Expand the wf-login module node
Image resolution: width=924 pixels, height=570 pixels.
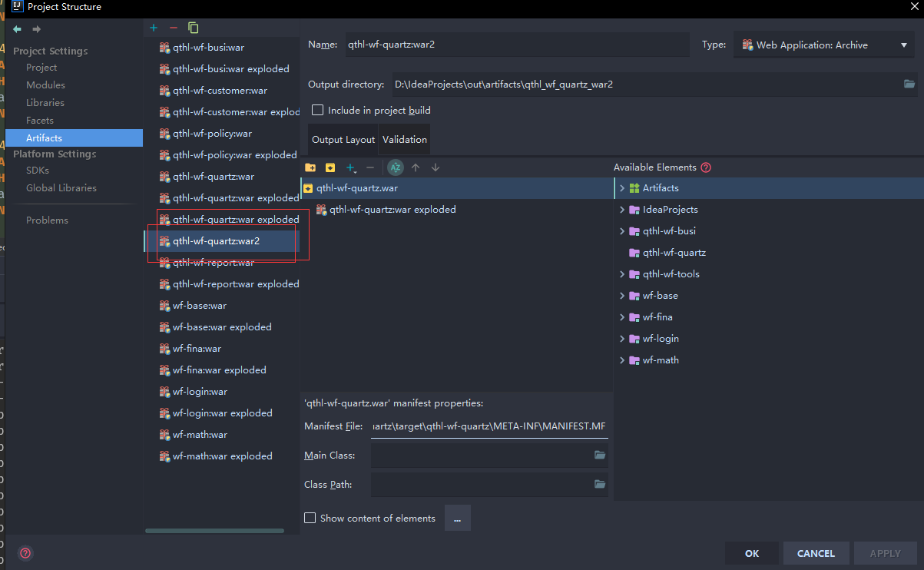point(622,339)
